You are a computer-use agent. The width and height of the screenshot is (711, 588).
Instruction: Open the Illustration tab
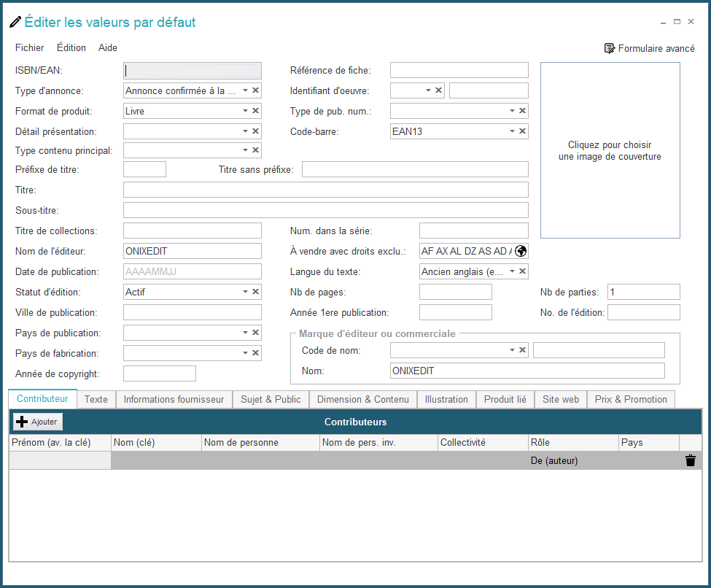coord(446,399)
